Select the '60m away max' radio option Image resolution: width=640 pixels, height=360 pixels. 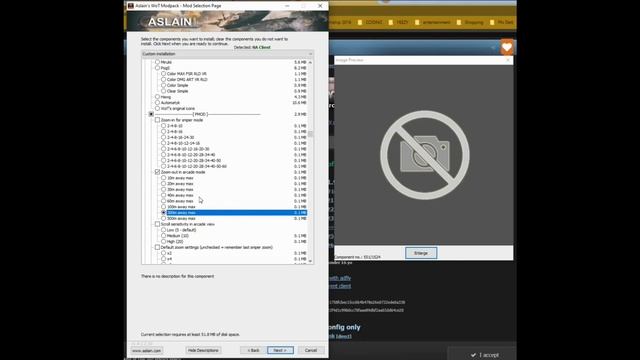[163, 201]
